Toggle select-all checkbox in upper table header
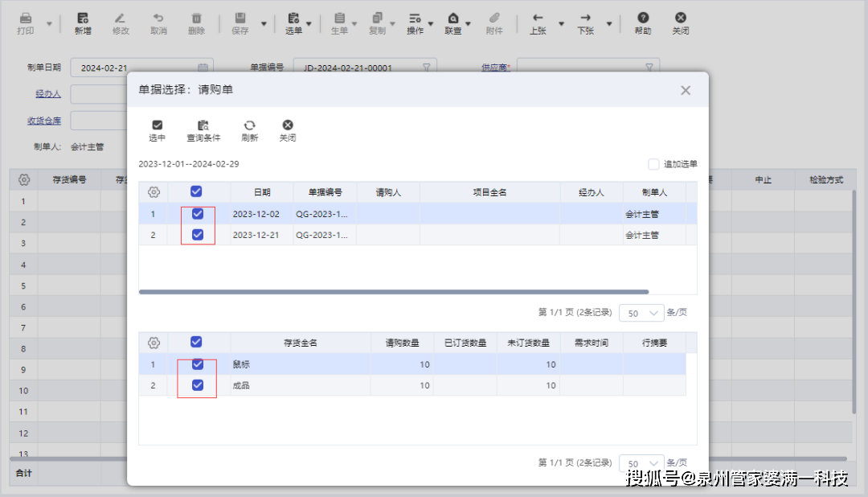868x497 pixels. click(196, 191)
